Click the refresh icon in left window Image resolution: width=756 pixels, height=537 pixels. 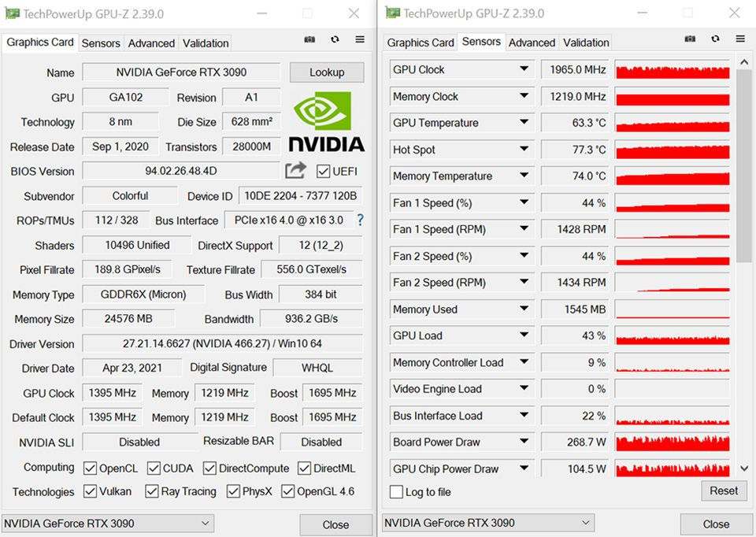[x=335, y=39]
